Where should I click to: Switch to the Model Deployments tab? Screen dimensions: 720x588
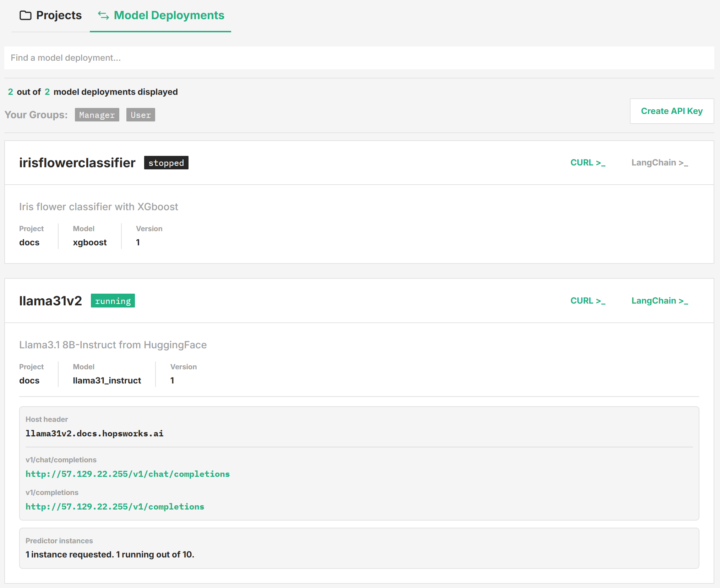pos(169,15)
